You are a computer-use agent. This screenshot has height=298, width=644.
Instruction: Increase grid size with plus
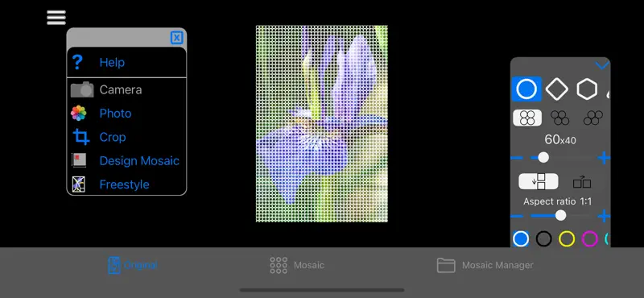coord(604,157)
